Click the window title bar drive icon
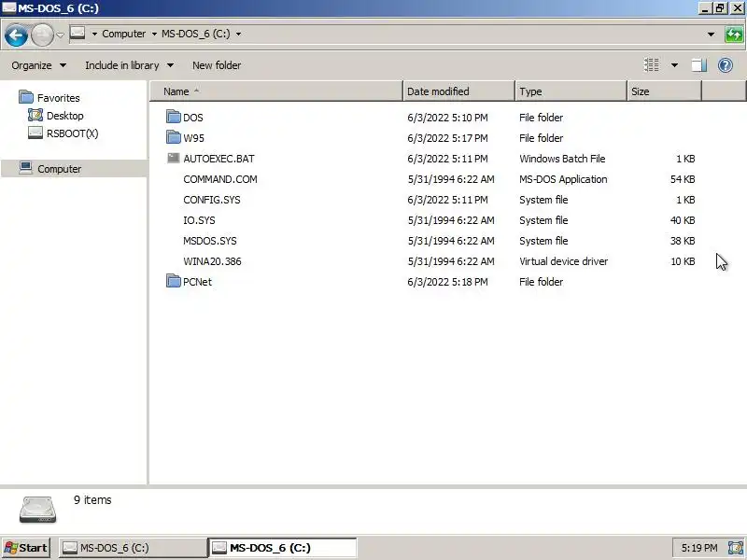This screenshot has height=560, width=747. (x=8, y=7)
